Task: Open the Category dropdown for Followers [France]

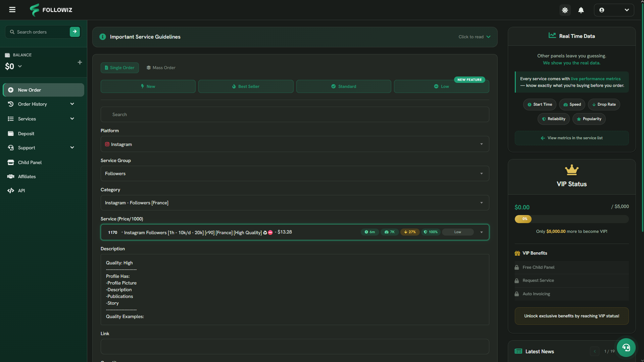Action: [295, 203]
